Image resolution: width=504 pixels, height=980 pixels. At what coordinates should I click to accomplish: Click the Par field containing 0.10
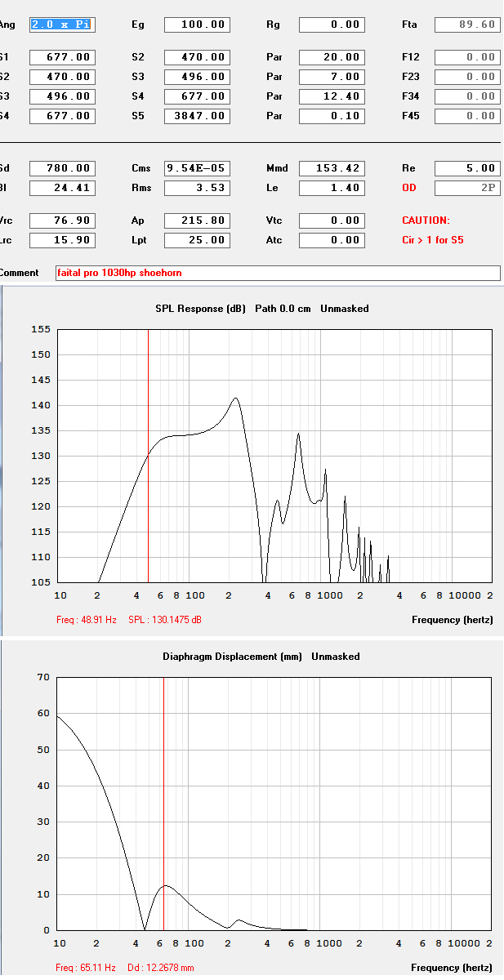click(x=332, y=116)
